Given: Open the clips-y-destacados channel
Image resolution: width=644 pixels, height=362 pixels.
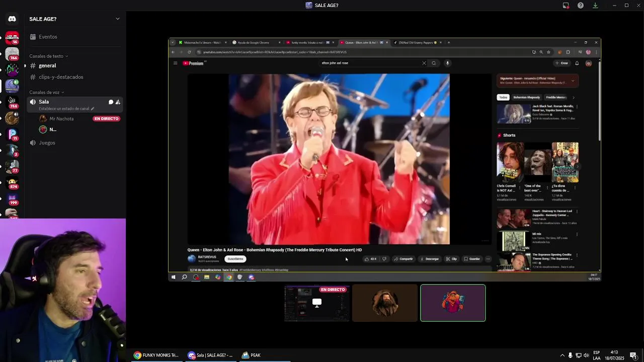Looking at the screenshot, I should click(x=75, y=77).
